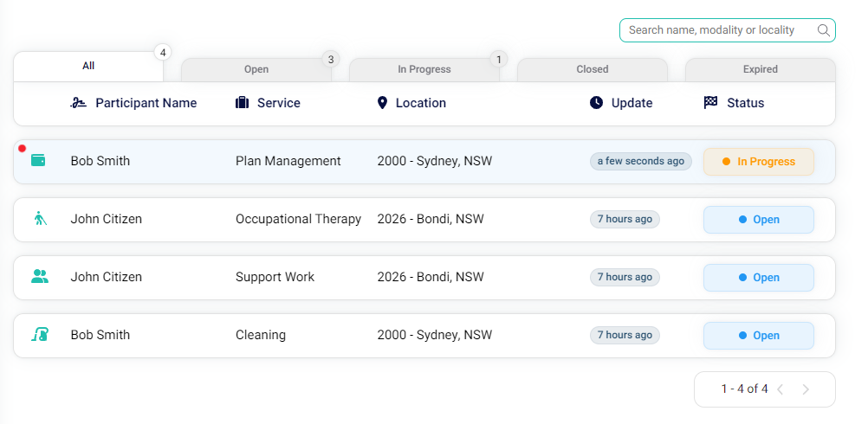Switch to the All tab
The width and height of the screenshot is (868, 424).
(88, 67)
